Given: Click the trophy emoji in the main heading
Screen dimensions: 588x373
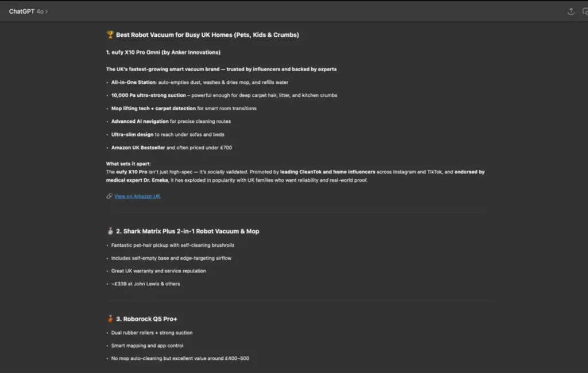Looking at the screenshot, I should pyautogui.click(x=110, y=35).
